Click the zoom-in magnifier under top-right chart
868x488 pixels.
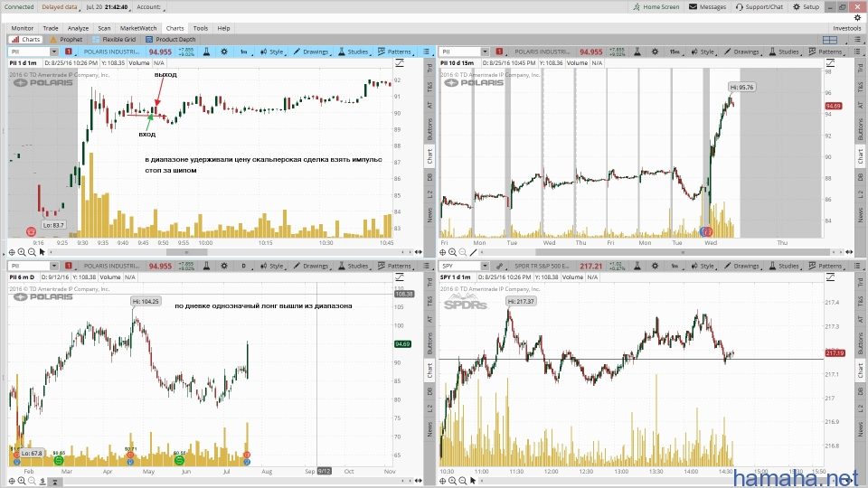(452, 252)
